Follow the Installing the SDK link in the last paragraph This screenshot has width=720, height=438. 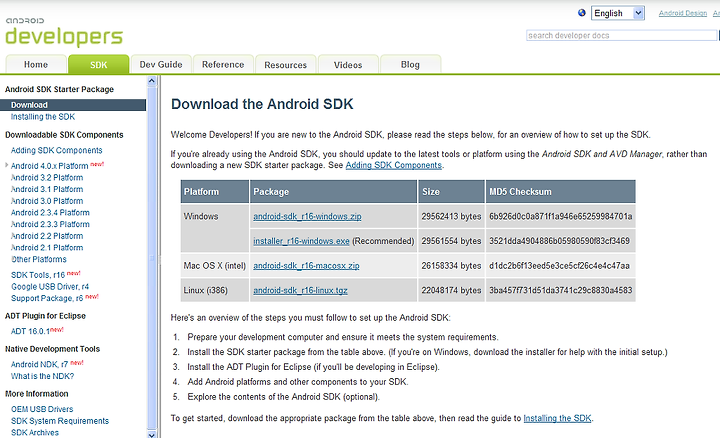[557, 418]
